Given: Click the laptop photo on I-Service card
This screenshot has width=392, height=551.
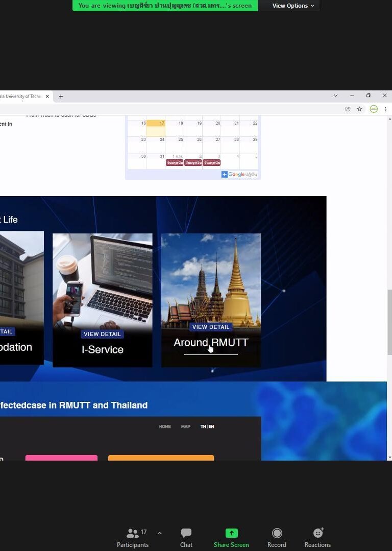Looking at the screenshot, I should click(x=103, y=280).
